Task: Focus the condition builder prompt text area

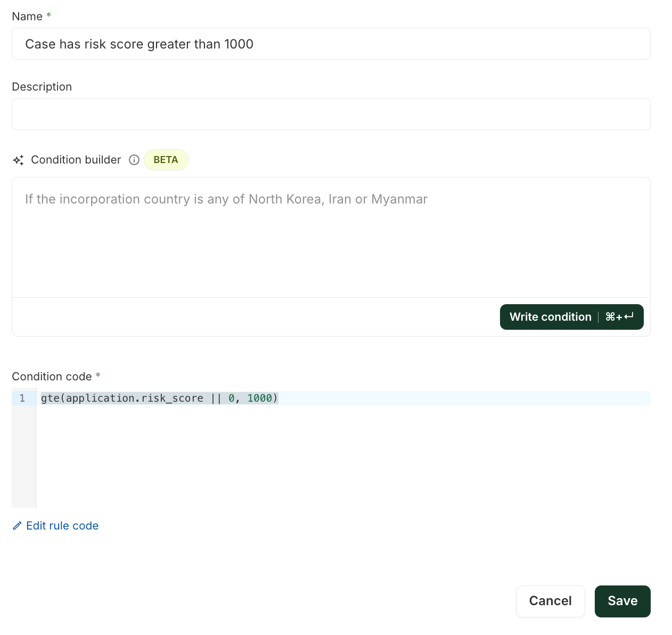Action: click(331, 238)
